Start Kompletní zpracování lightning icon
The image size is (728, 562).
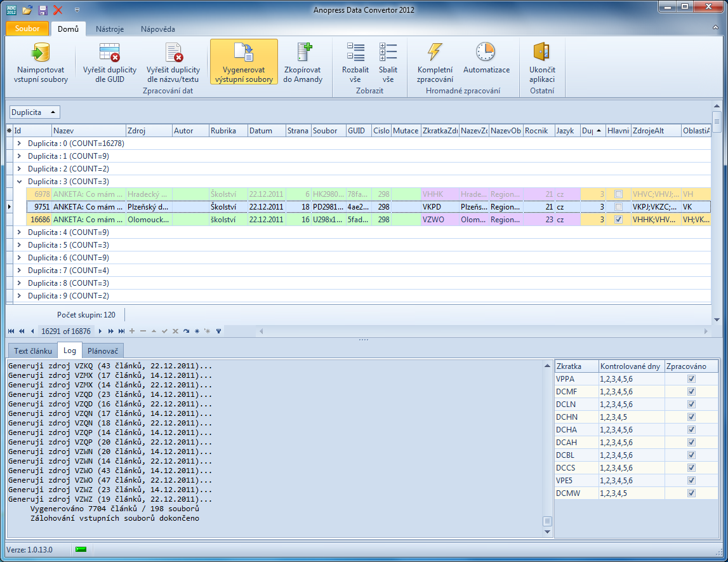(x=435, y=52)
